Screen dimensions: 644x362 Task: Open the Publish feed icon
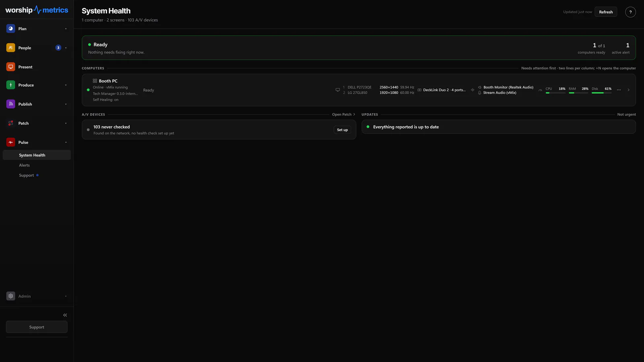pos(11,104)
